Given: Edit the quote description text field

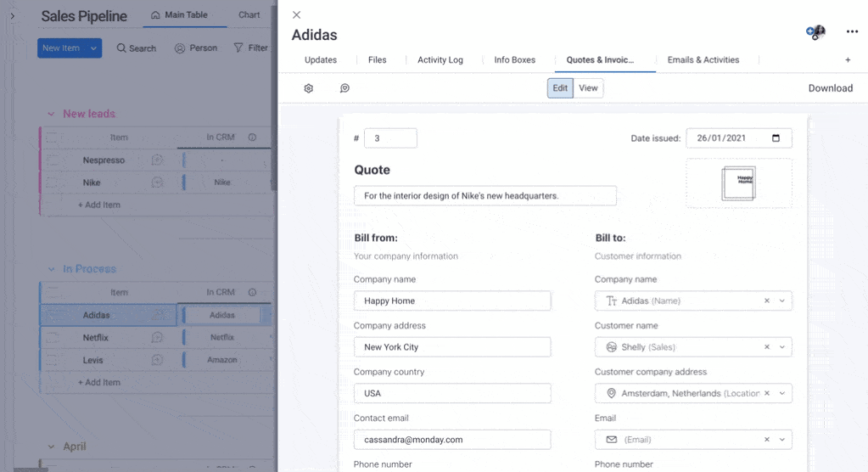Looking at the screenshot, I should 485,195.
